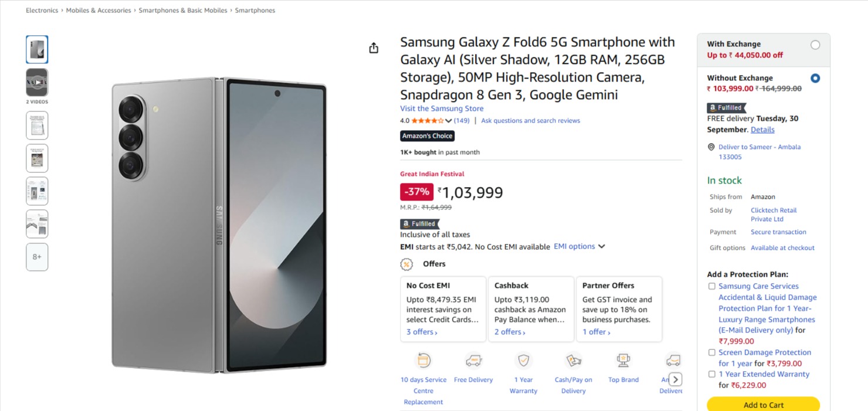
Task: Play the product video thumbnail
Action: (37, 83)
